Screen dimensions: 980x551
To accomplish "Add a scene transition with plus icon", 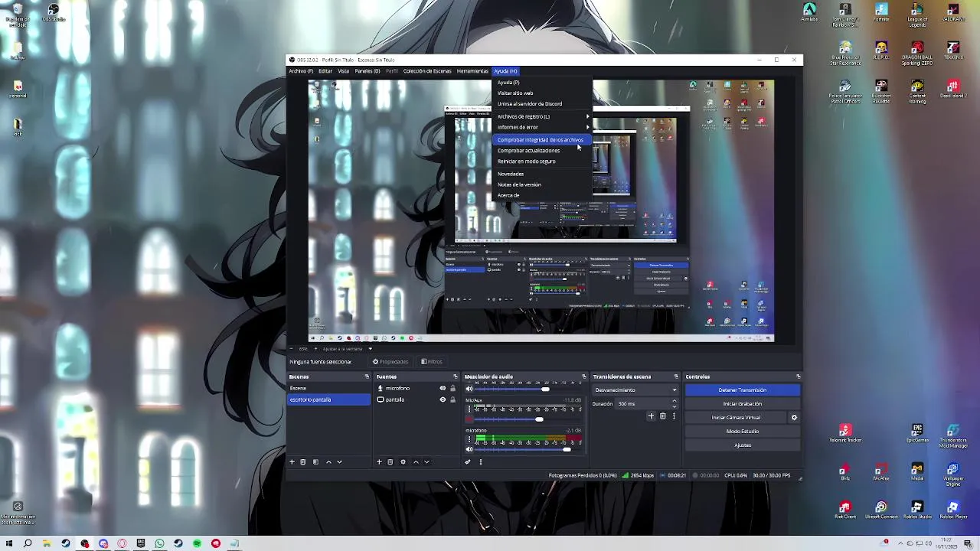I will [652, 416].
